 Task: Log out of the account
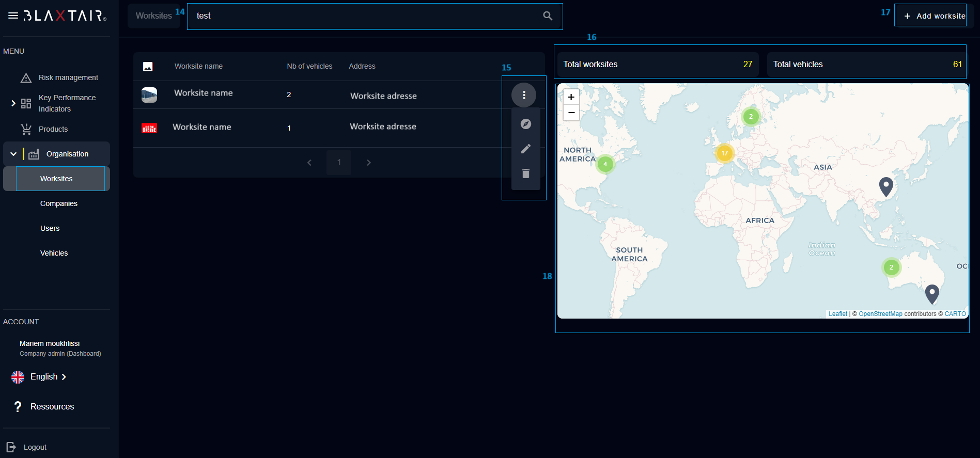[35, 447]
